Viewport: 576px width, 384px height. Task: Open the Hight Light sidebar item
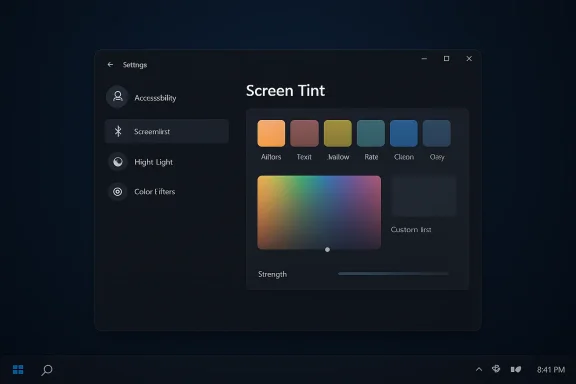[x=153, y=162]
